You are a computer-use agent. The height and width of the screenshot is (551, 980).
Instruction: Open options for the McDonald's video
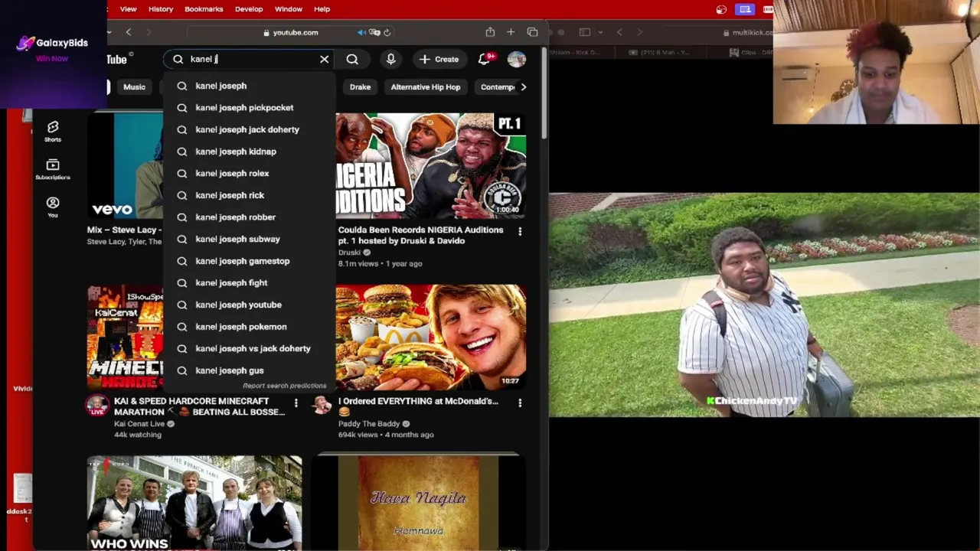point(520,403)
